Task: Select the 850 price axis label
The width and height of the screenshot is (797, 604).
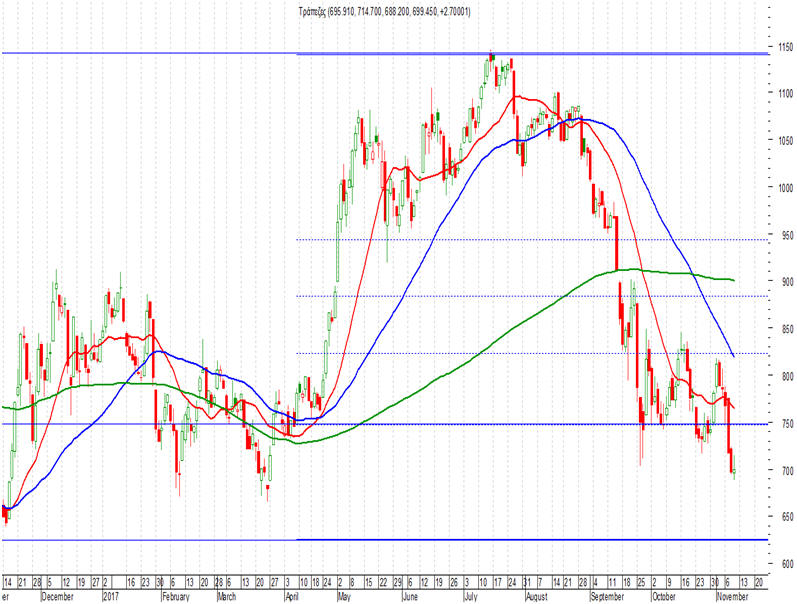Action: click(x=787, y=329)
